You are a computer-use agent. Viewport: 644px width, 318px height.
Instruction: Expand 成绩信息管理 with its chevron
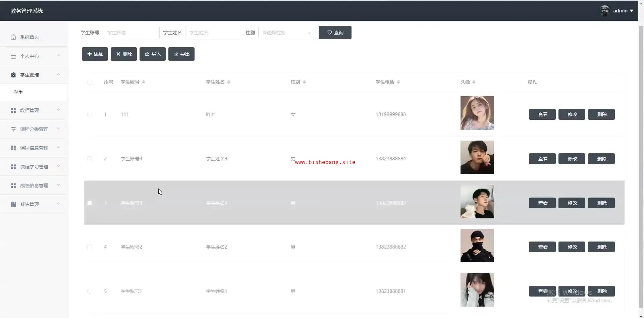[58, 185]
